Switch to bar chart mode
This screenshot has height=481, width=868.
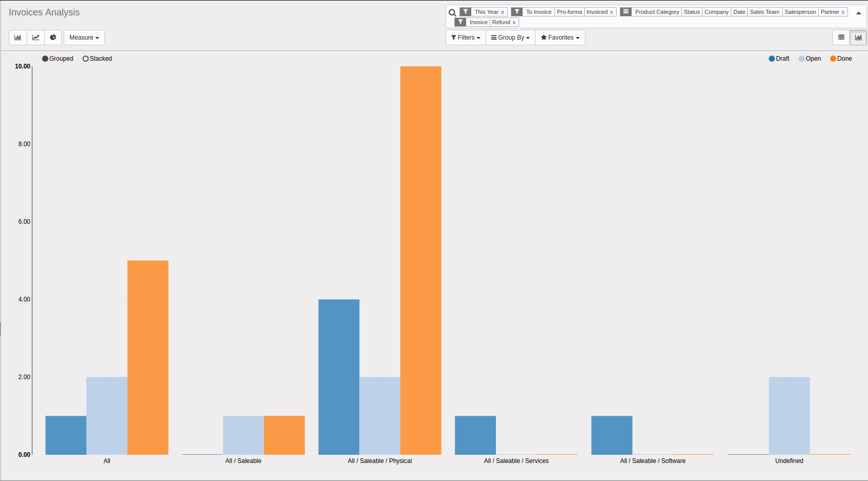(18, 38)
